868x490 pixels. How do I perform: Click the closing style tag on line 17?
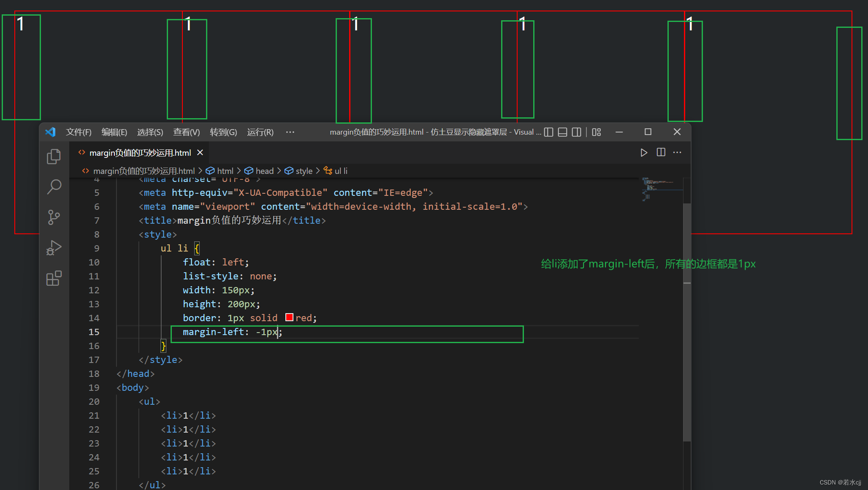(x=160, y=360)
